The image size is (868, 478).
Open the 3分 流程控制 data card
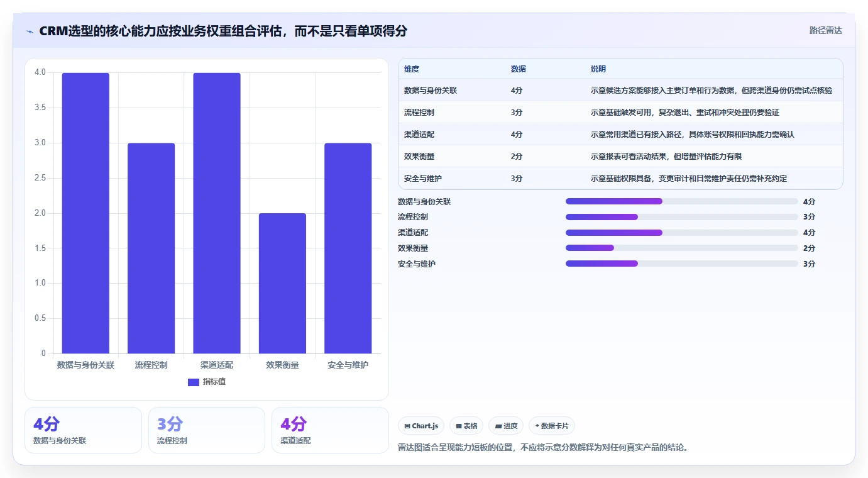coord(207,430)
